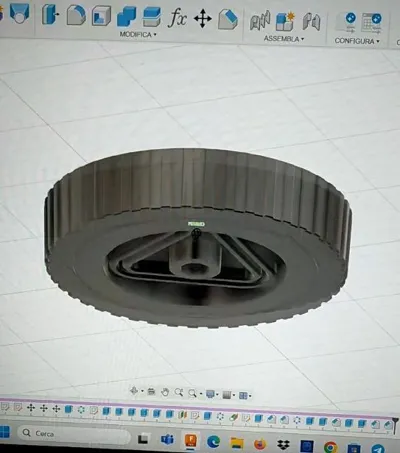Screen dimensions: 400x453
Task: Click the first Configura icon
Action: click(346, 23)
